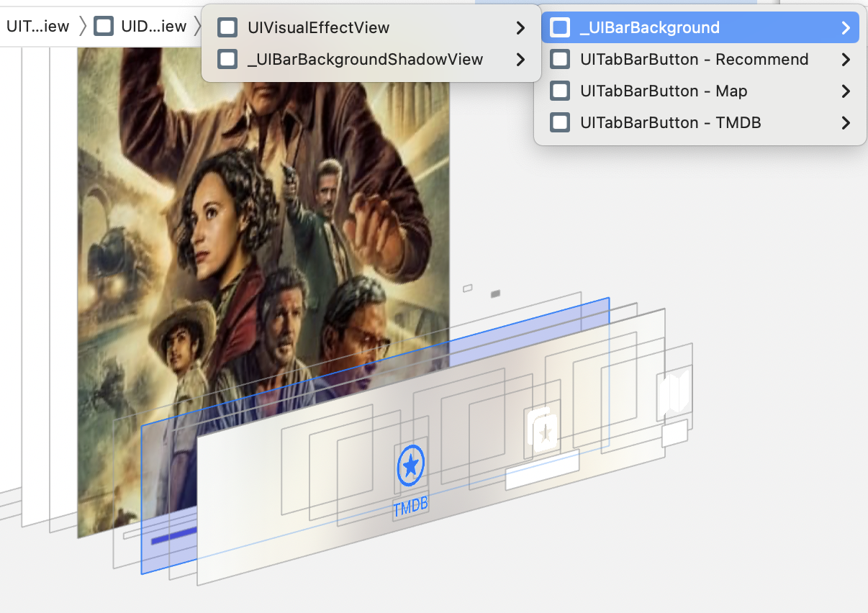Click the view icon beside UITabBarButton - Recommend
Image resolution: width=868 pixels, height=613 pixels.
point(560,60)
